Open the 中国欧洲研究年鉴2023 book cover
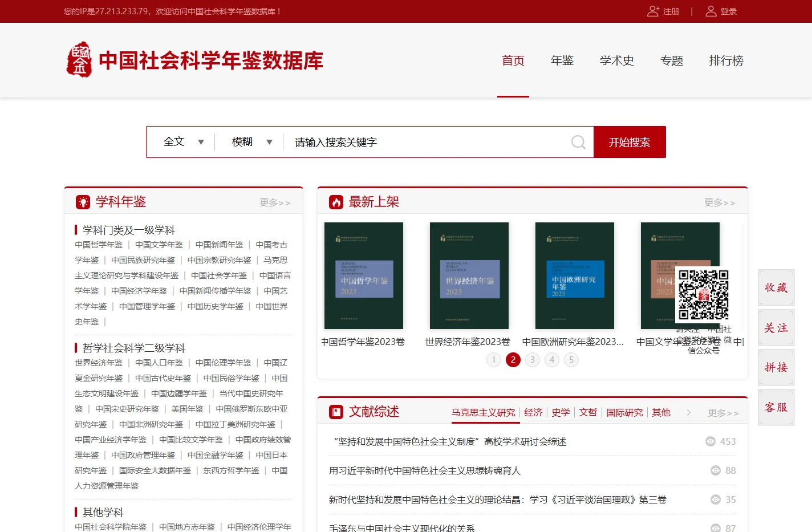The image size is (812, 532). (575, 275)
